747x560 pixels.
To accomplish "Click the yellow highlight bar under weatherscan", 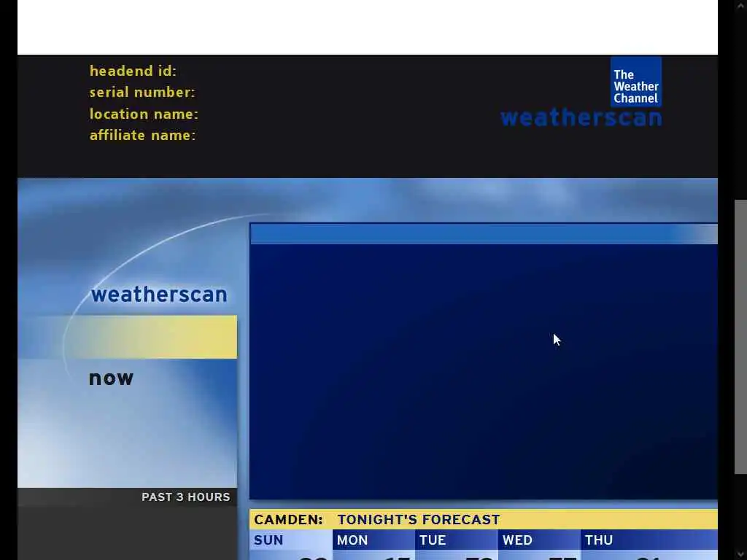I will pyautogui.click(x=128, y=337).
